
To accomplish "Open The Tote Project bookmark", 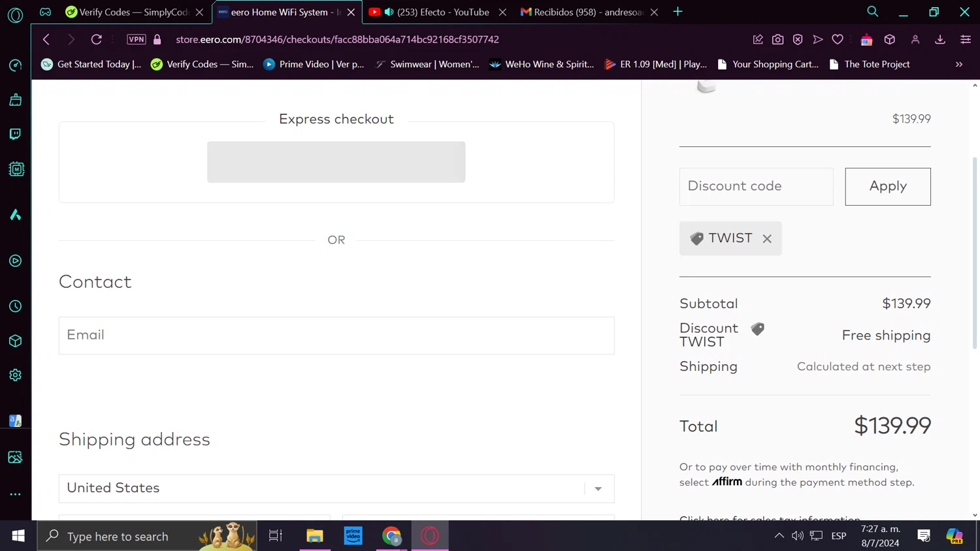I will pyautogui.click(x=870, y=64).
